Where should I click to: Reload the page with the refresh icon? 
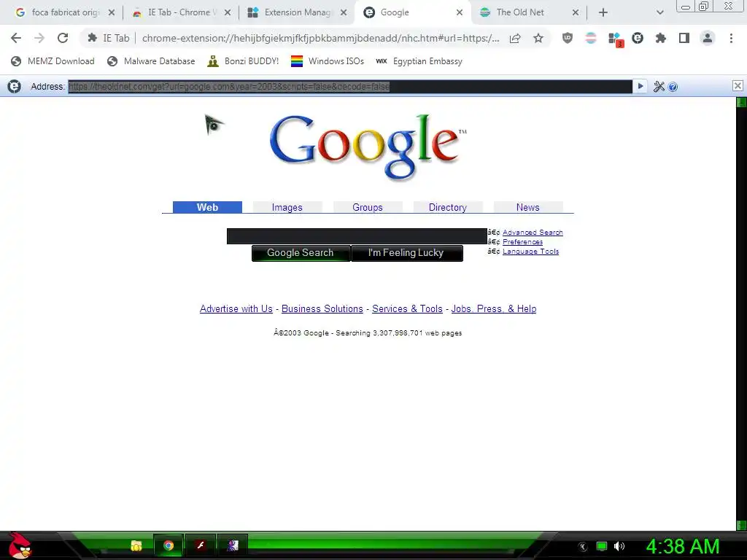click(x=63, y=38)
